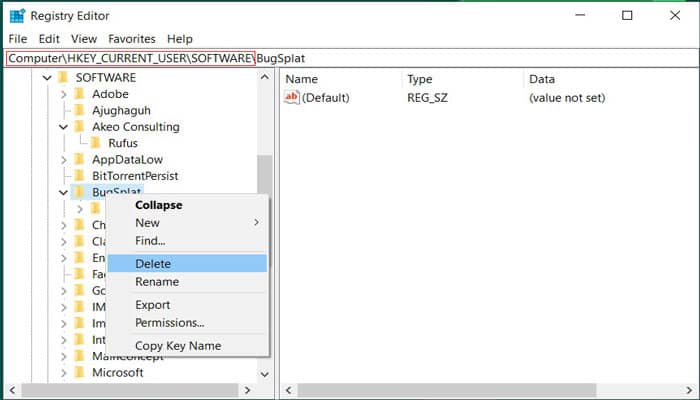Open the File menu
The width and height of the screenshot is (700, 400).
(x=18, y=39)
